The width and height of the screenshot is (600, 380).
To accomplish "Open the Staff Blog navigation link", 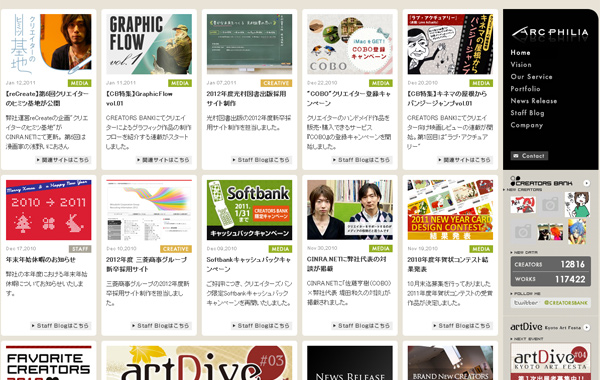I will (x=527, y=113).
